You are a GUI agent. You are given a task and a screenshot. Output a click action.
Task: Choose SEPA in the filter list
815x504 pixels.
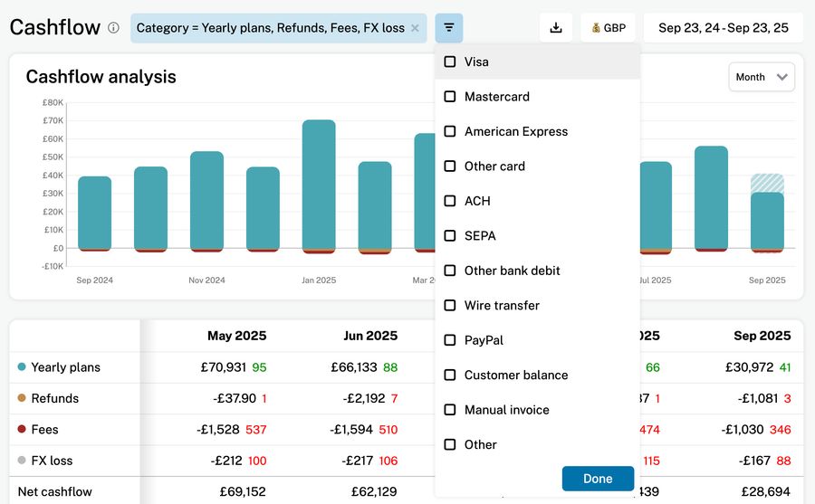point(450,236)
